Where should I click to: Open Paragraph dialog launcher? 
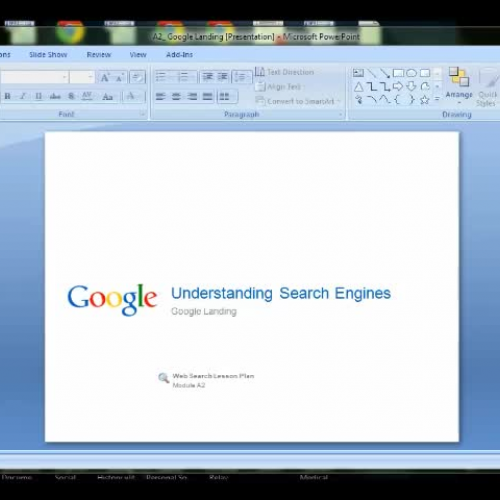340,114
